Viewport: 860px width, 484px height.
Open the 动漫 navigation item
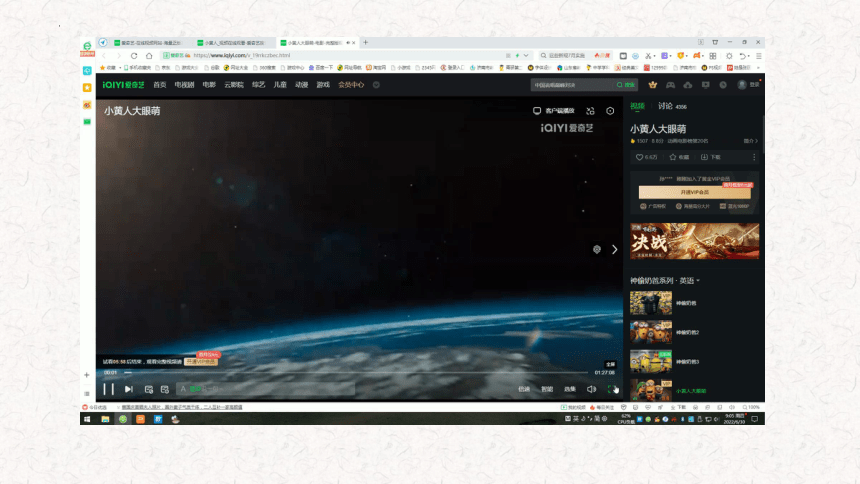tap(302, 85)
